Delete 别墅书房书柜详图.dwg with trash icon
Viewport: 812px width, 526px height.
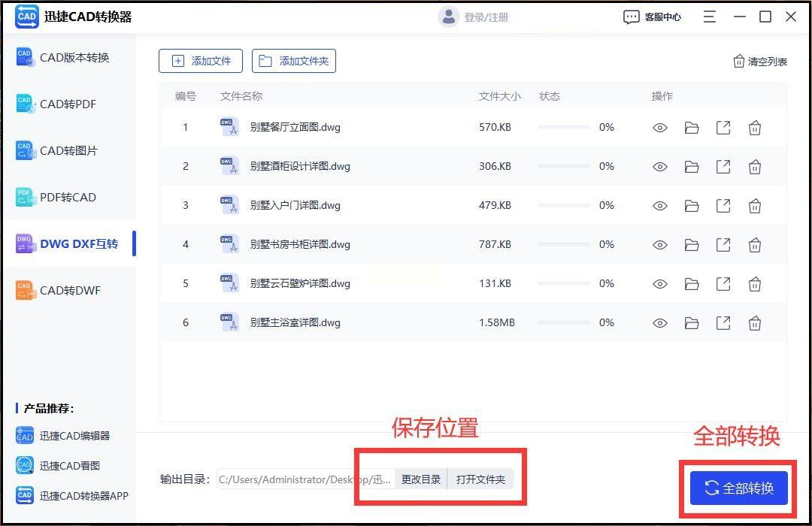[755, 245]
